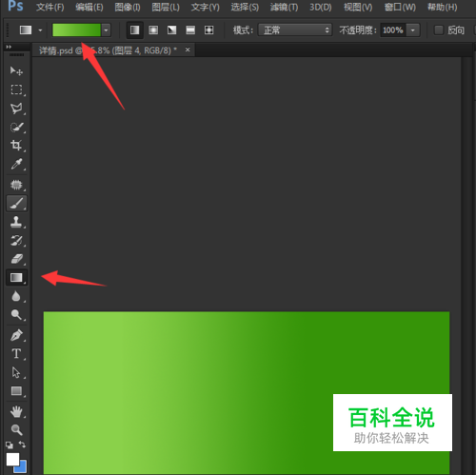
Task: Close the 详情.psd document tab
Action: tap(188, 49)
